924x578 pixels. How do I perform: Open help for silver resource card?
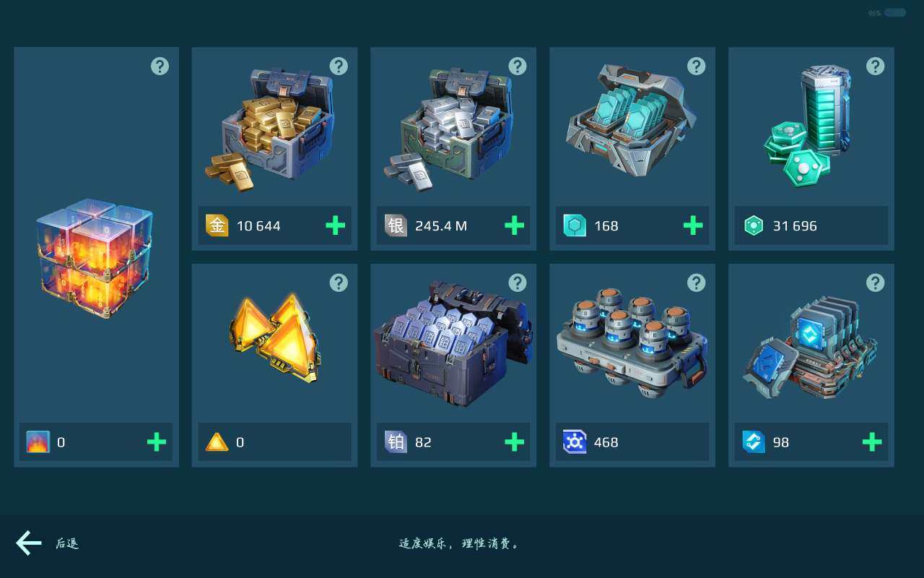pyautogui.click(x=518, y=66)
